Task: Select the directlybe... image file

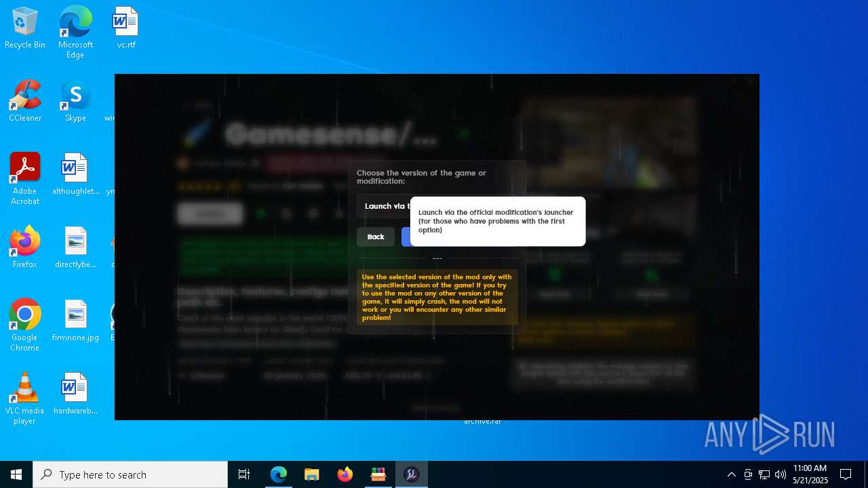Action: [75, 248]
